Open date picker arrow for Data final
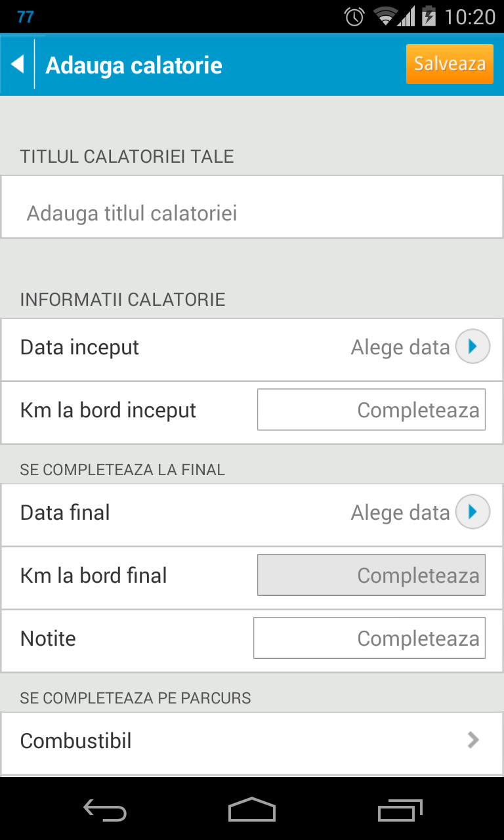The width and height of the screenshot is (504, 840). [x=472, y=513]
